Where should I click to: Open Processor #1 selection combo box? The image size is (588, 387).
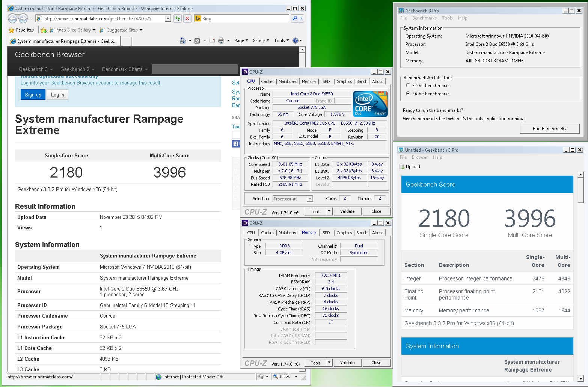coord(293,199)
